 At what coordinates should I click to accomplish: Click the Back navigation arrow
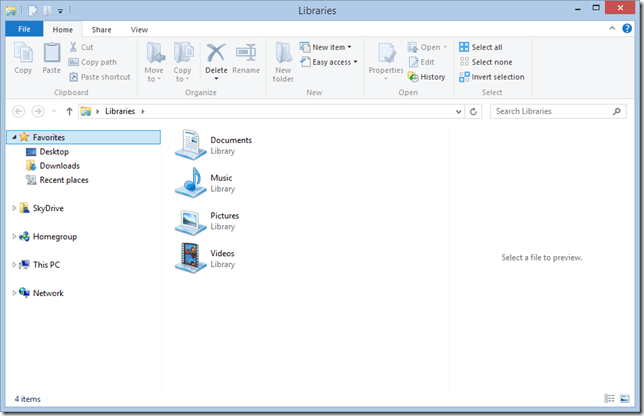point(18,111)
